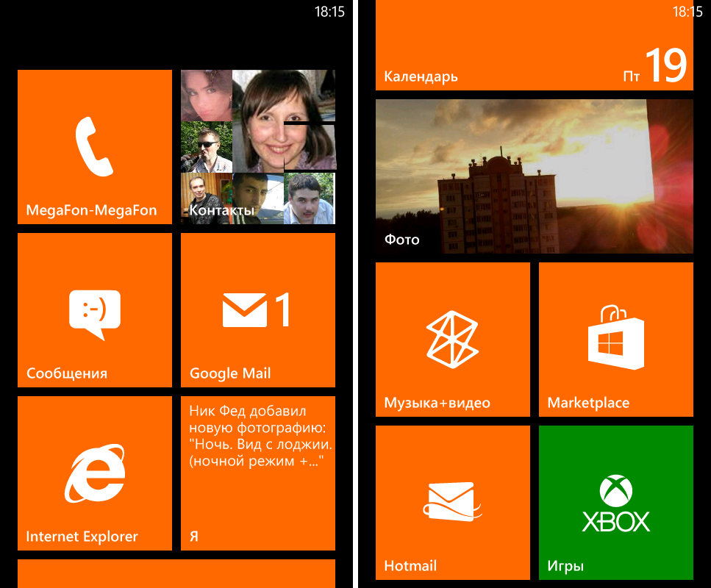The width and height of the screenshot is (711, 588).
Task: Tap the top-left dark-haired woman contact photo
Action: tap(207, 96)
